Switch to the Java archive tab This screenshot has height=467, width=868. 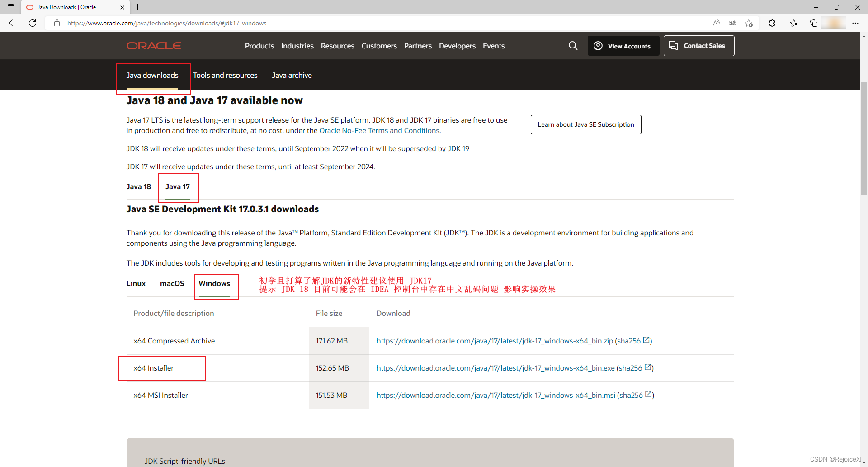[292, 75]
